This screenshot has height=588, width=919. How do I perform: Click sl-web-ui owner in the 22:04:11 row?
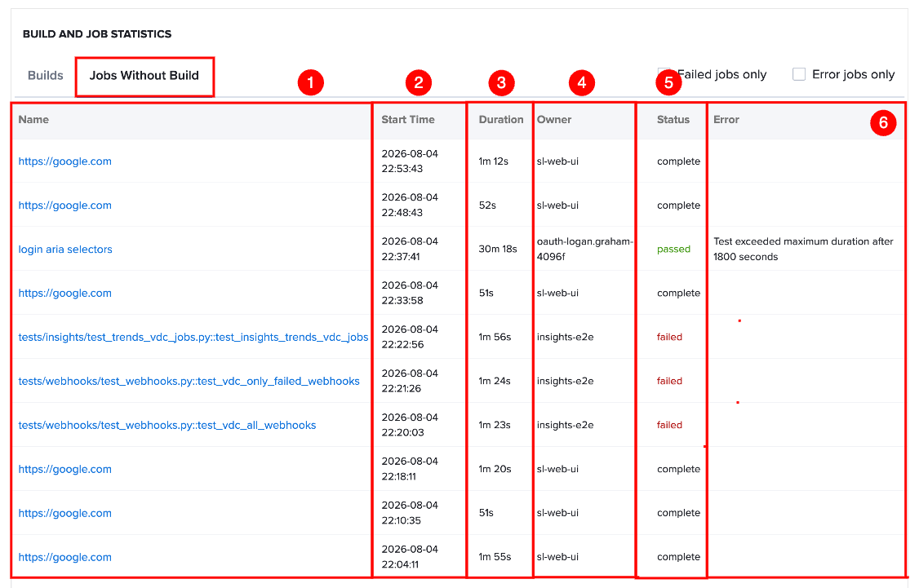pos(557,557)
